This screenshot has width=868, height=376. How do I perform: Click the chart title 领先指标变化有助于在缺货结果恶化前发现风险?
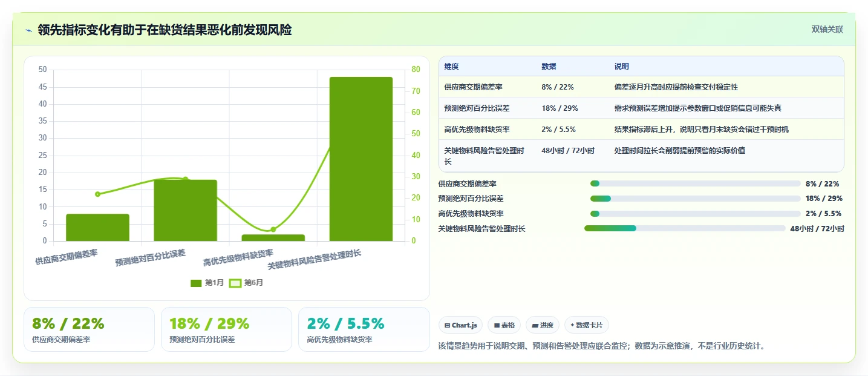pos(165,30)
